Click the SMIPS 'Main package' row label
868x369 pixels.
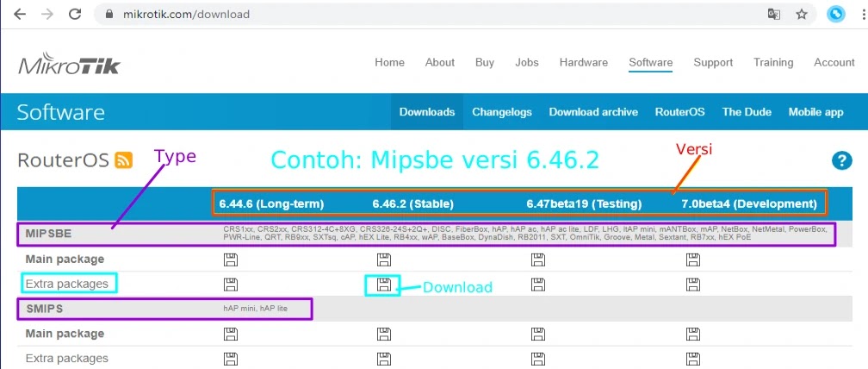(65, 335)
